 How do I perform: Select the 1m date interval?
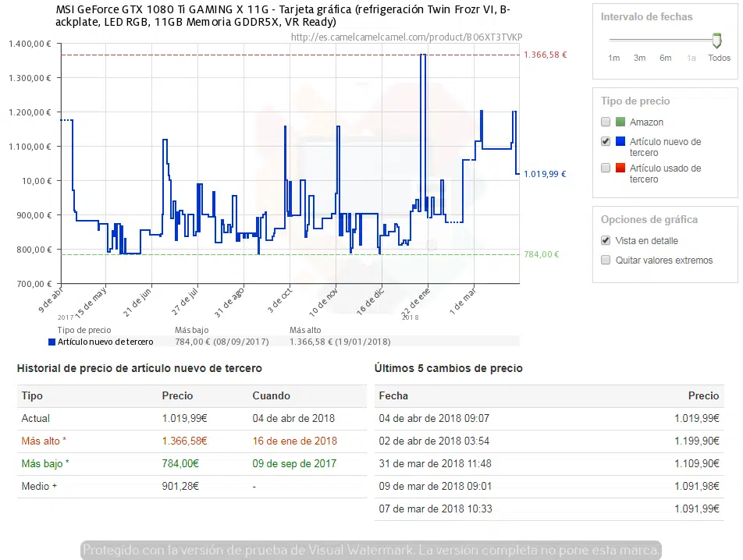pyautogui.click(x=614, y=58)
